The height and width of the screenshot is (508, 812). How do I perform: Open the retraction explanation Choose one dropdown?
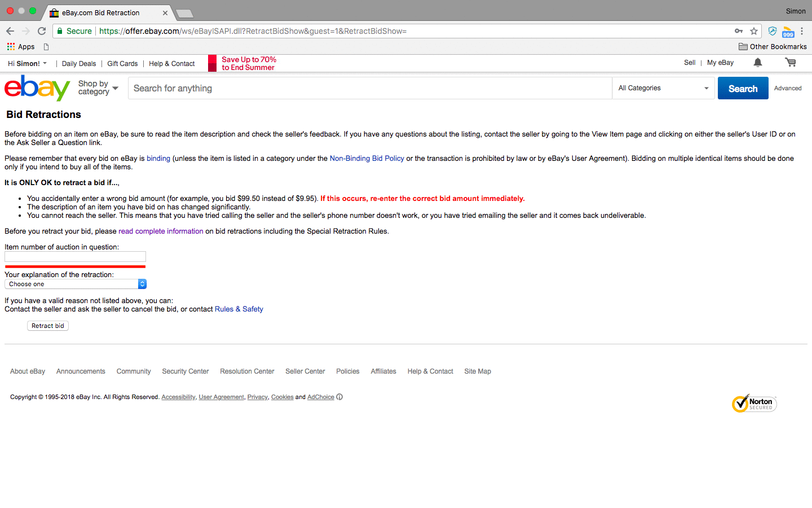76,284
